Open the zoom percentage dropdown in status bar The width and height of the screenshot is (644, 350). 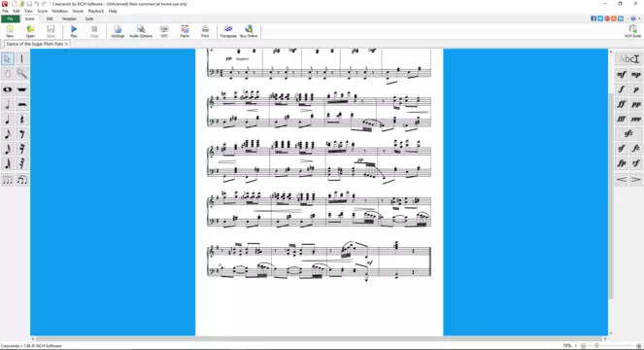pyautogui.click(x=575, y=346)
